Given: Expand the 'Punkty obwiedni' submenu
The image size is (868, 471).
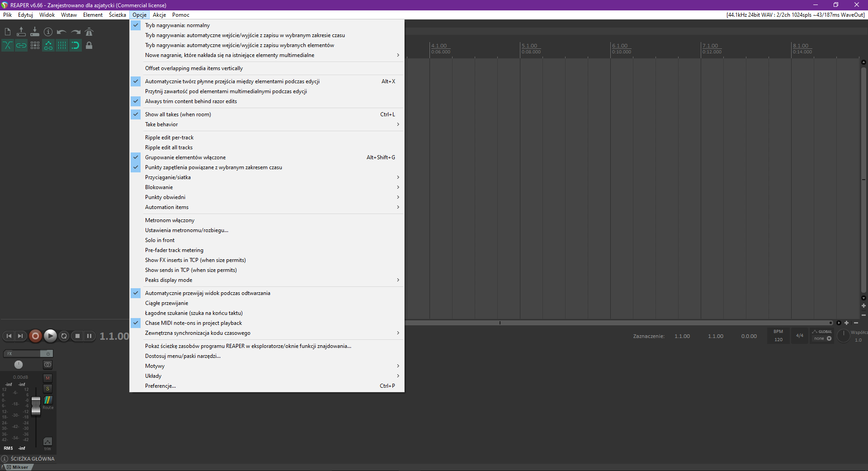Looking at the screenshot, I should click(x=267, y=197).
